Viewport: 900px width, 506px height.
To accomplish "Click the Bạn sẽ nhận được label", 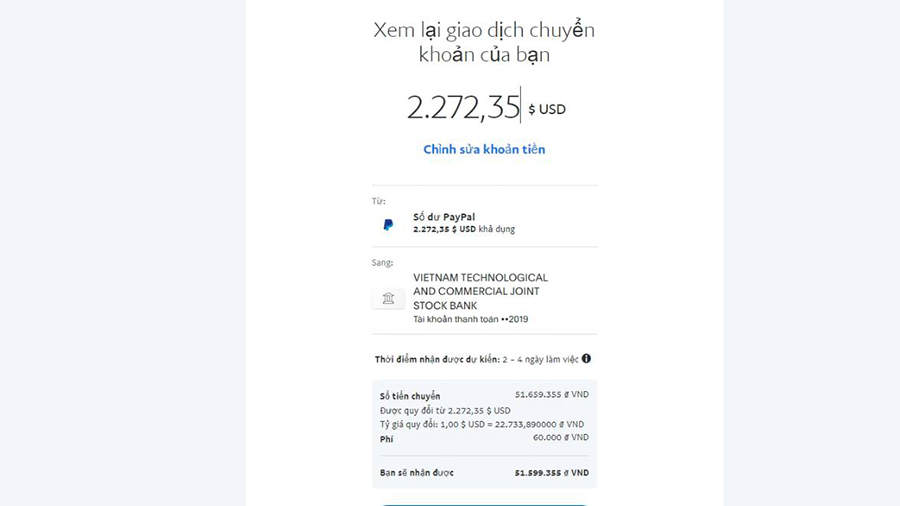I will pyautogui.click(x=417, y=473).
